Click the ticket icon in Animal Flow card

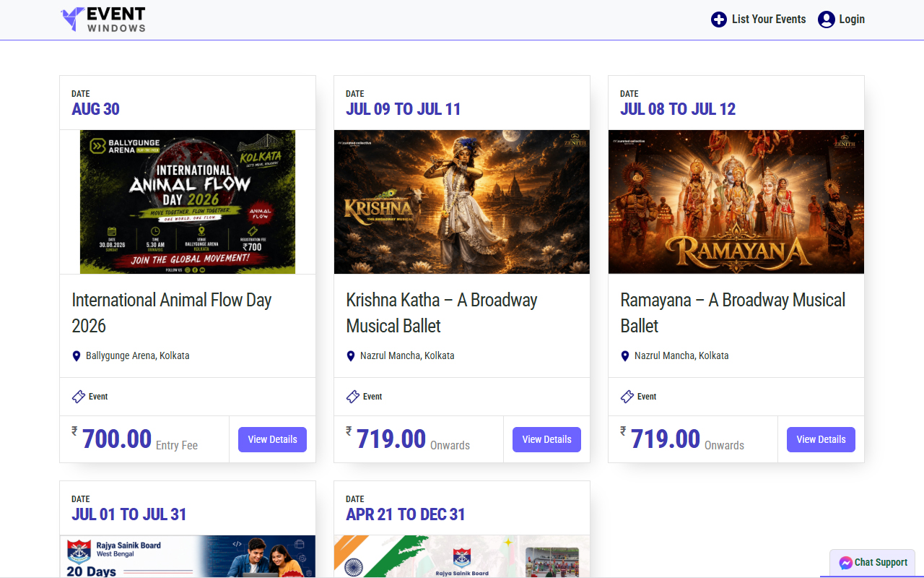pos(79,397)
